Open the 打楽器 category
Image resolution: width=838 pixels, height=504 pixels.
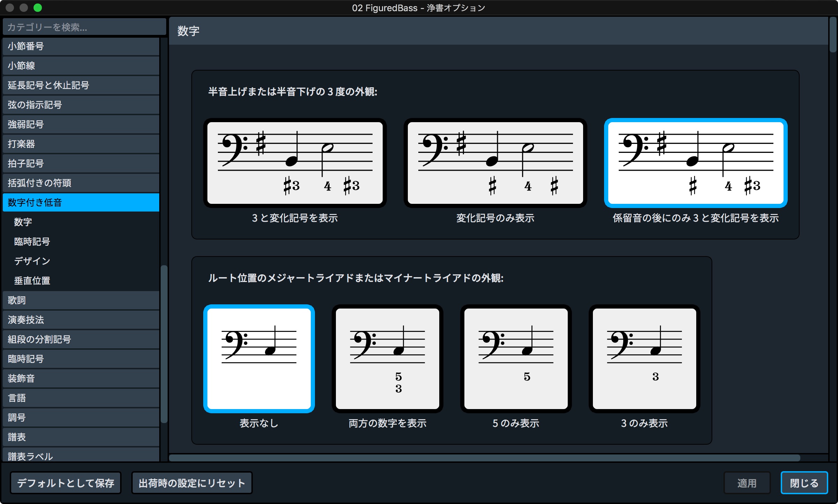(x=81, y=144)
